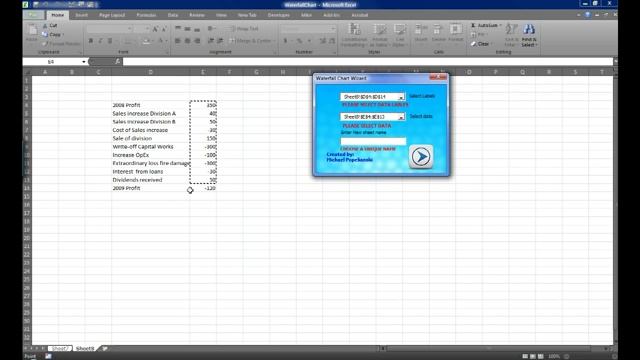Select the Sheet8 worksheet tab
Screen dimensions: 640x360
pyautogui.click(x=85, y=348)
